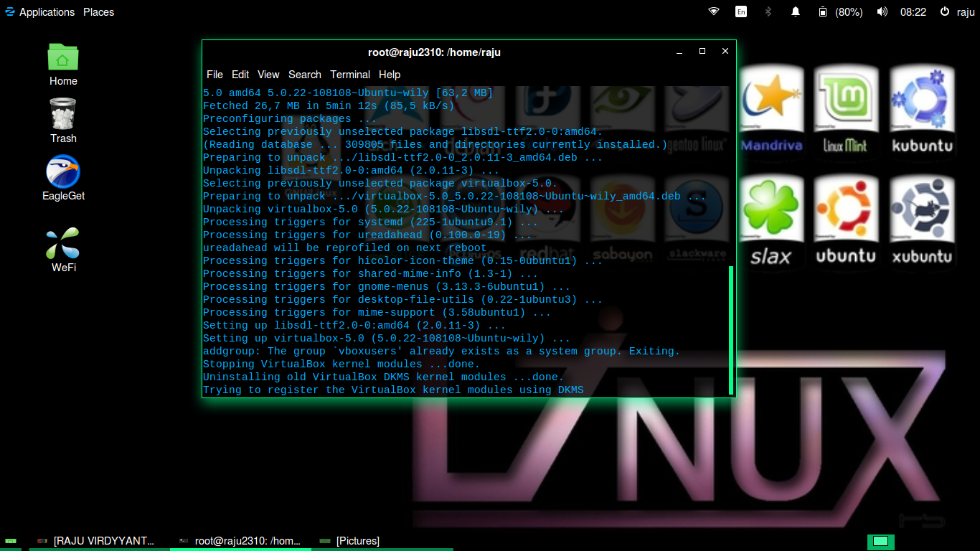Click the battery 80% indicator
The height and width of the screenshot is (551, 980).
(x=840, y=11)
